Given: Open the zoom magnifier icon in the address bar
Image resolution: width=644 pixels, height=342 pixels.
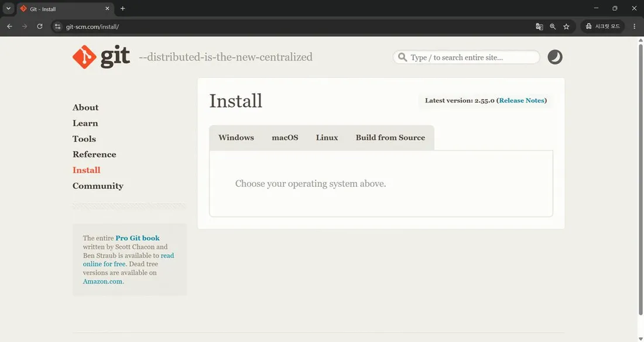Looking at the screenshot, I should tap(553, 26).
